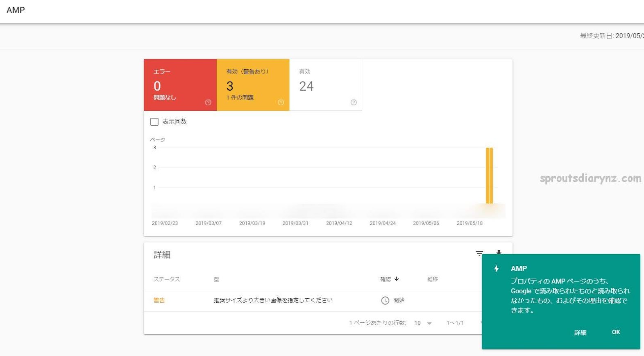The image size is (644, 356).
Task: Enable the 表示回数 checkbox
Action: tap(154, 122)
